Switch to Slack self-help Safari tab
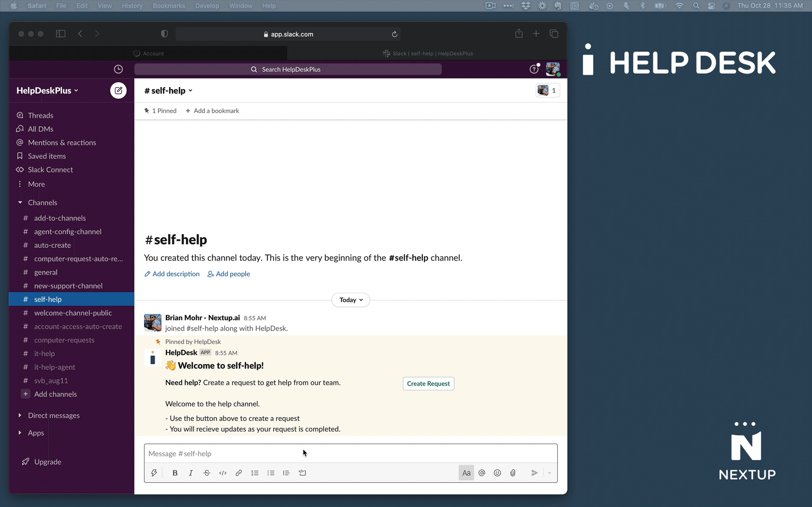 428,53
